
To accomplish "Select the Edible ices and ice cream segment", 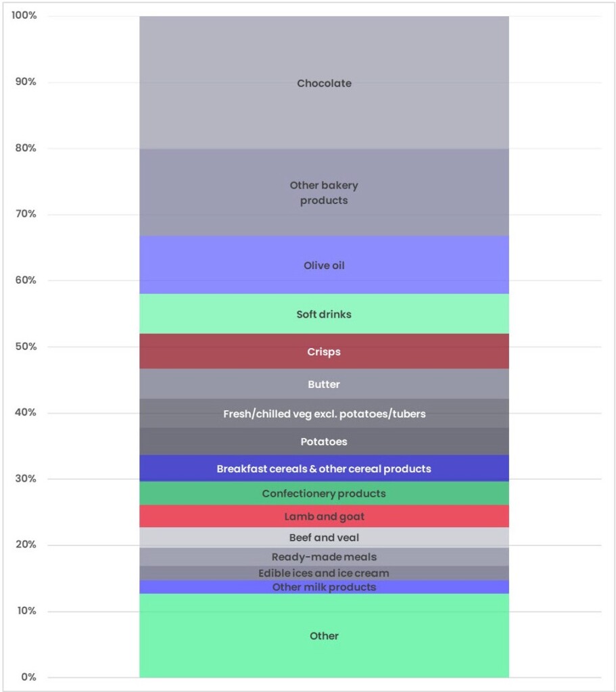I will [x=324, y=573].
